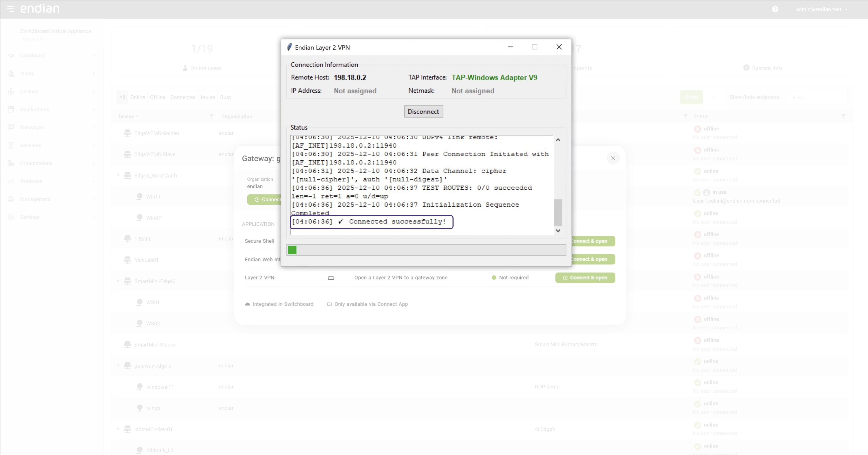Click the filter icon in Device column
The height and width of the screenshot is (455, 868).
[x=211, y=116]
